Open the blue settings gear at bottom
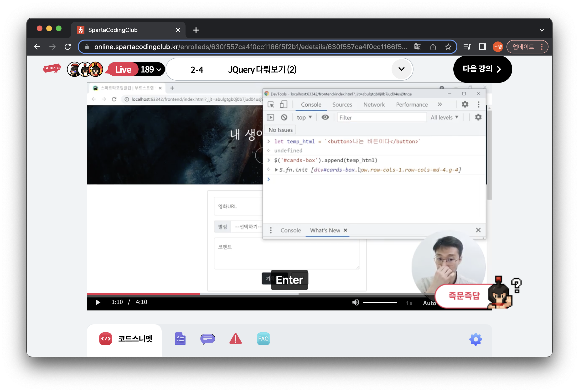The width and height of the screenshot is (579, 392). pos(476,339)
